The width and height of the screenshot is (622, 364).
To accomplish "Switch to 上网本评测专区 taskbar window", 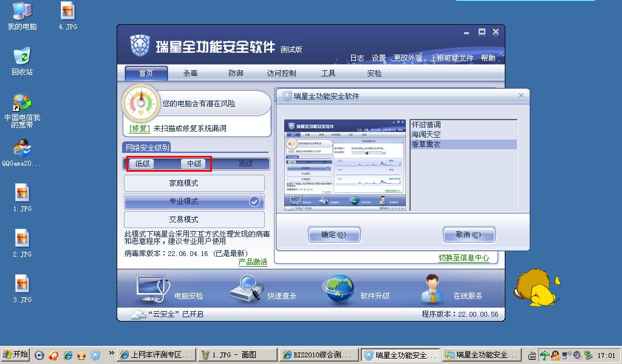I will tap(157, 355).
